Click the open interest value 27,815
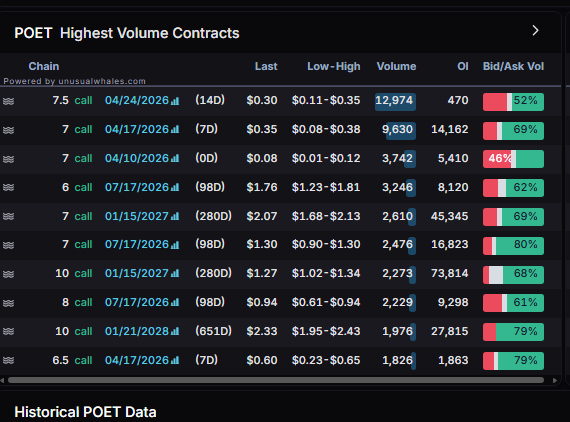Screen dimensions: 570x422 450,331
